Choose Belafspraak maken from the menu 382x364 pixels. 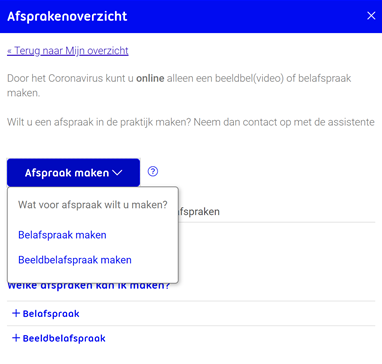62,235
